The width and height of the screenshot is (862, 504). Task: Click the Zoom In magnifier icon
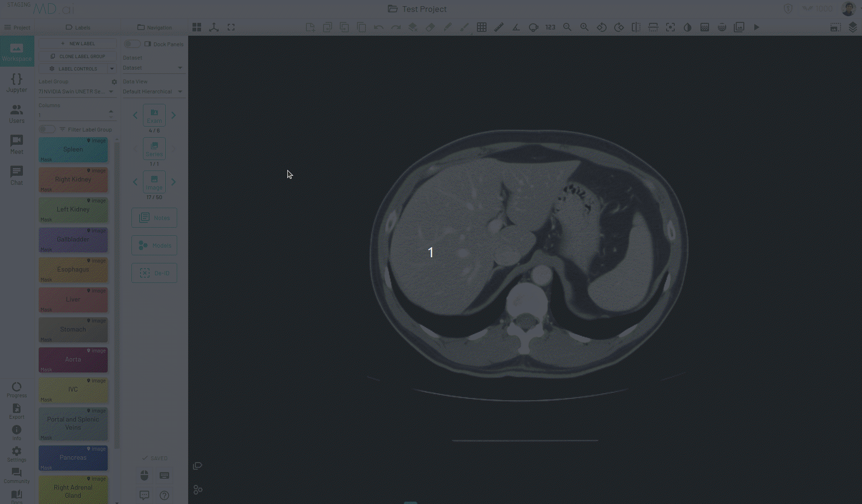pos(585,27)
